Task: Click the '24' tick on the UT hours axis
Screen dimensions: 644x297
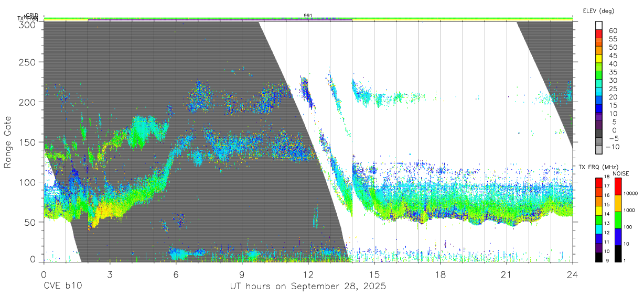Action: 573,274
